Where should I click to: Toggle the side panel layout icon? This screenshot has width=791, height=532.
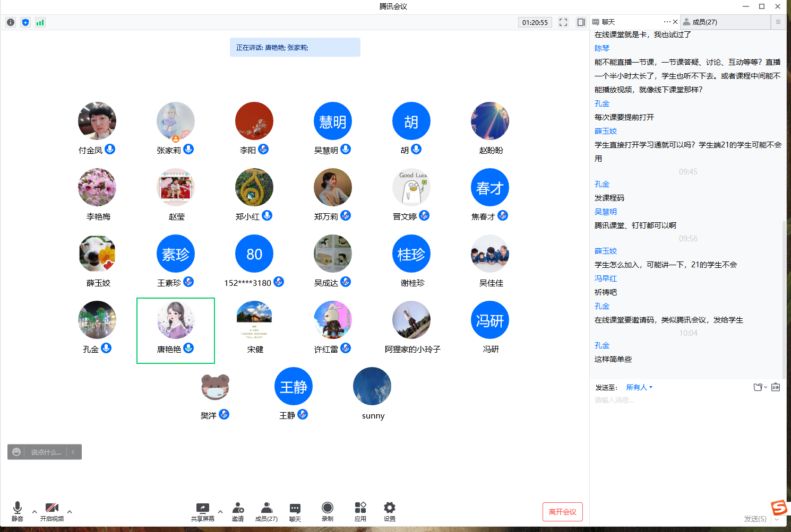click(x=581, y=22)
